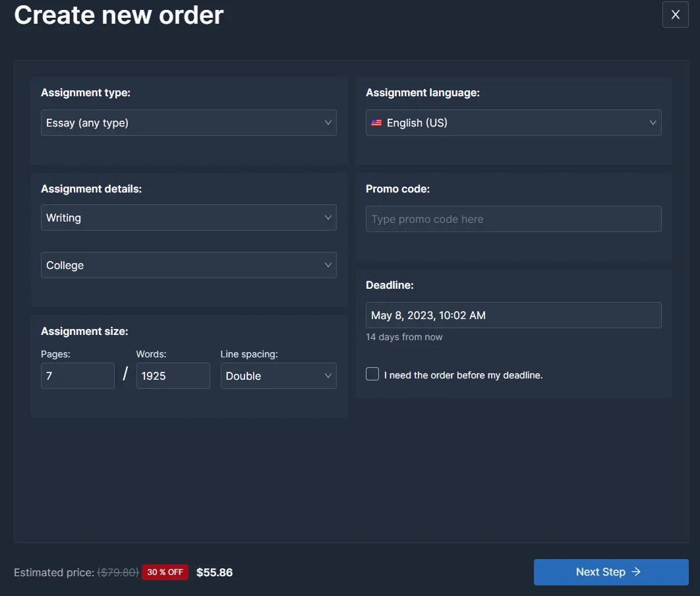The width and height of the screenshot is (700, 596).
Task: Expand the Line spacing dropdown showing Double
Action: (278, 376)
